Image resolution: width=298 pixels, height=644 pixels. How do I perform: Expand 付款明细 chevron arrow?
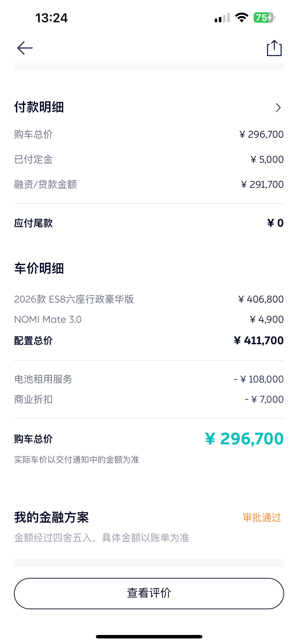click(278, 108)
